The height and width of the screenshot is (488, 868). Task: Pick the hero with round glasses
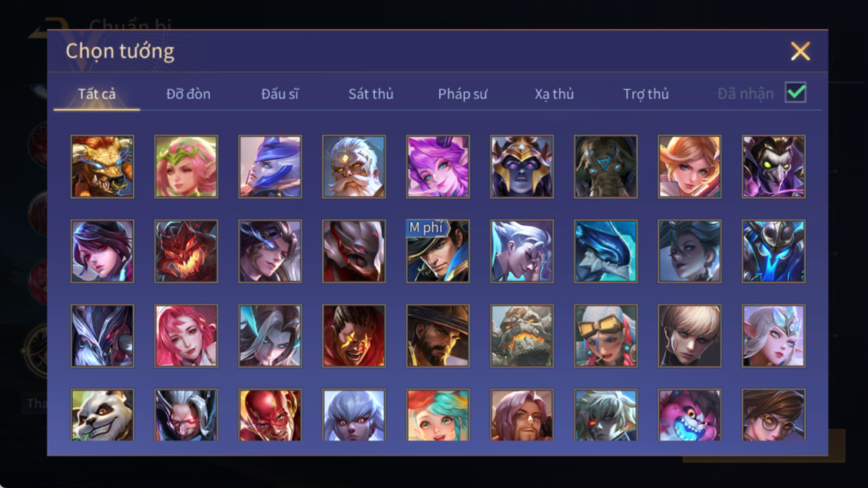click(774, 415)
